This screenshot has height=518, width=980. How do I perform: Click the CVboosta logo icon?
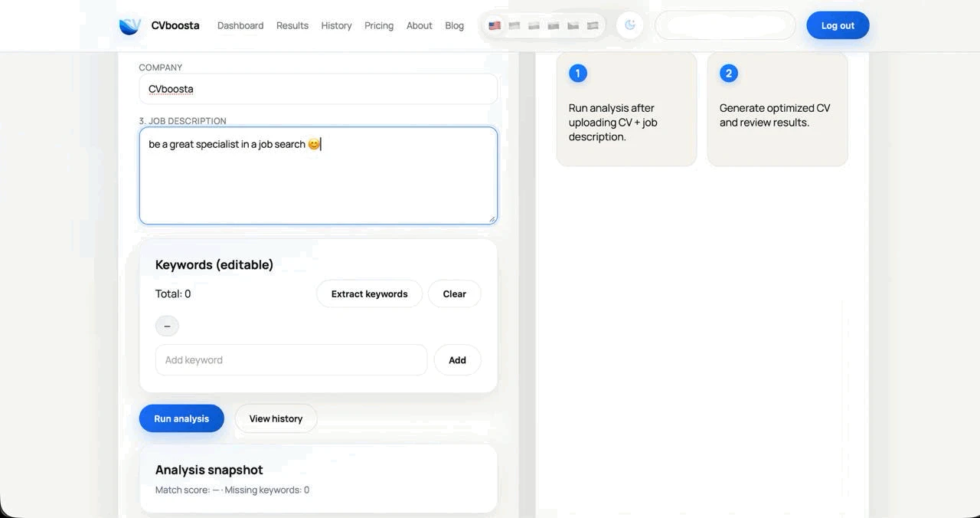[x=130, y=26]
